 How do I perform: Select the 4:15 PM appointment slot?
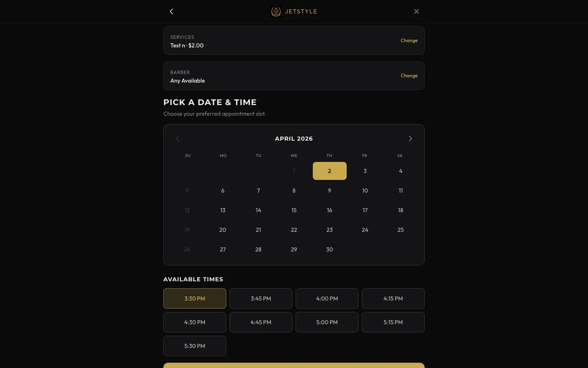coord(393,298)
